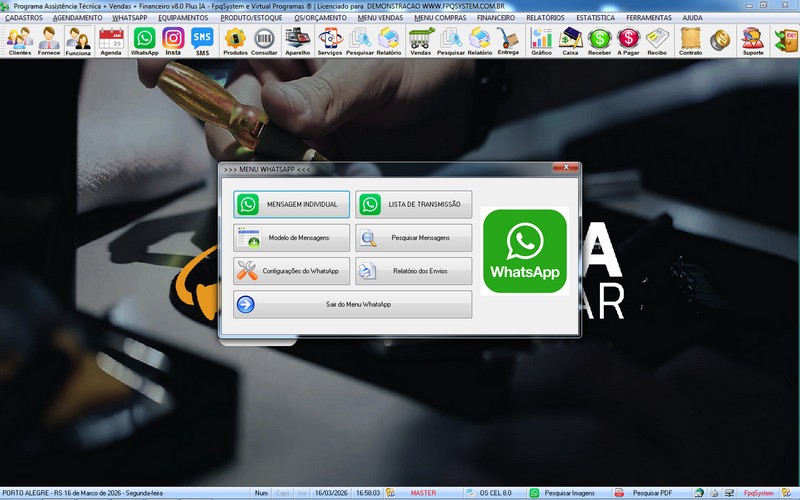800x500 pixels.
Task: Open the AGENDAMENTO menu
Action: [x=78, y=18]
